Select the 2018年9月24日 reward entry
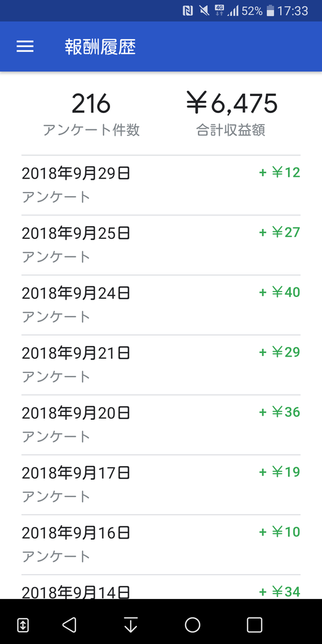 [161, 305]
